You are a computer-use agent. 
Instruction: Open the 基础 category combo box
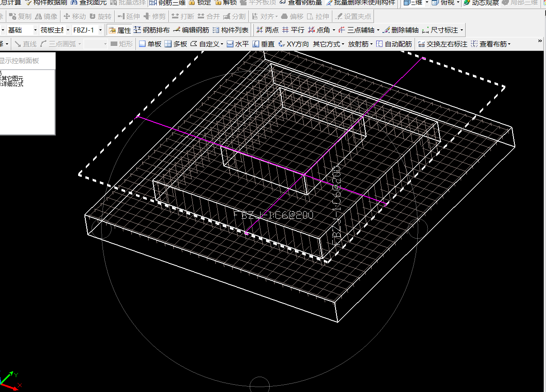click(x=22, y=30)
